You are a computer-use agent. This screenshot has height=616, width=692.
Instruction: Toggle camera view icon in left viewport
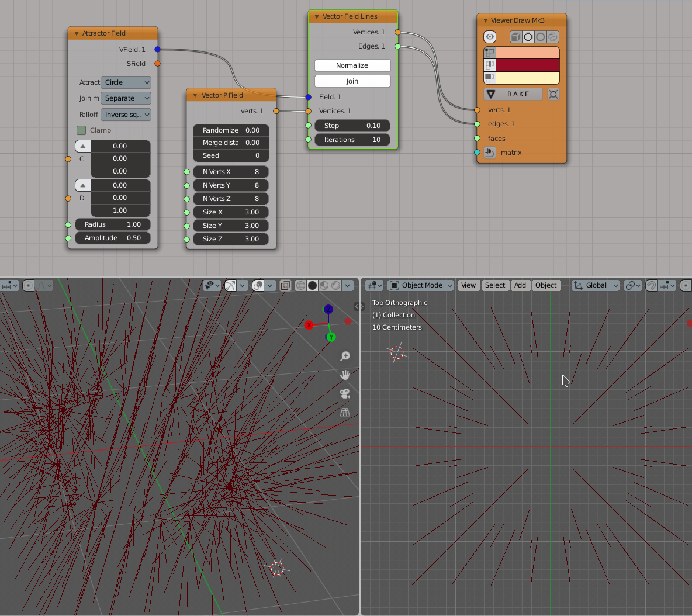click(345, 393)
